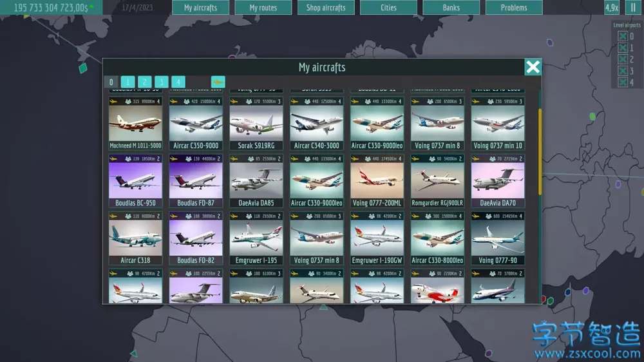Select the Mochneed M 1011-5000 aircraft
The width and height of the screenshot is (644, 362).
(x=135, y=123)
